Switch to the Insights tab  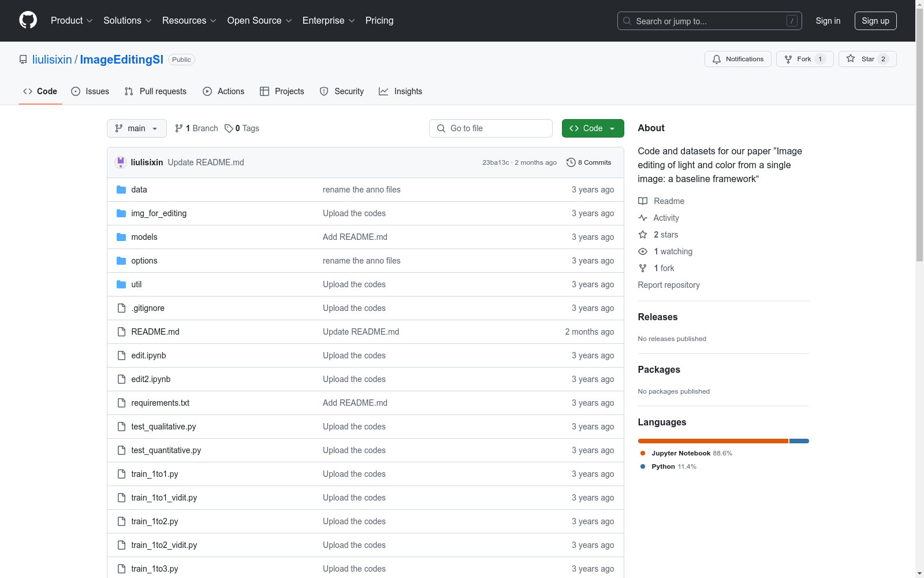401,91
